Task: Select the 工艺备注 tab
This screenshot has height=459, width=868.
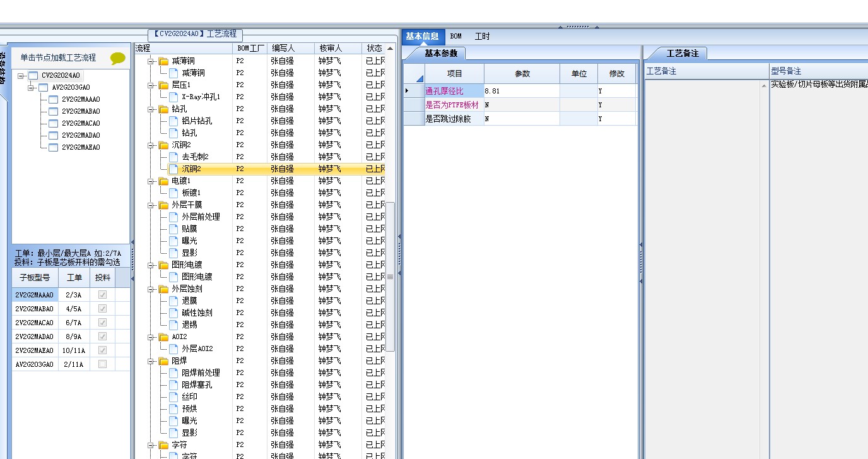Action: 683,54
